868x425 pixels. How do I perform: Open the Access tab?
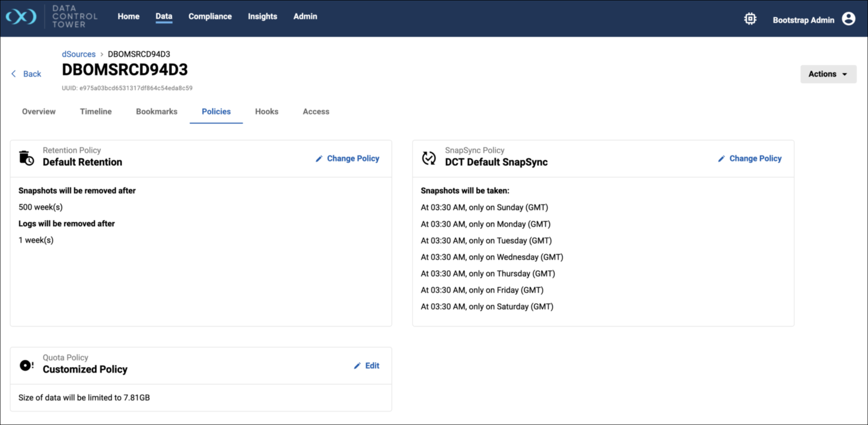[x=316, y=112]
